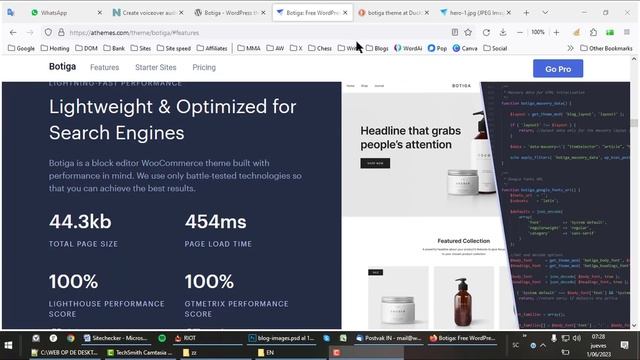Show more bookmarks with the double chevron
The height and width of the screenshot is (360, 640).
570,48
